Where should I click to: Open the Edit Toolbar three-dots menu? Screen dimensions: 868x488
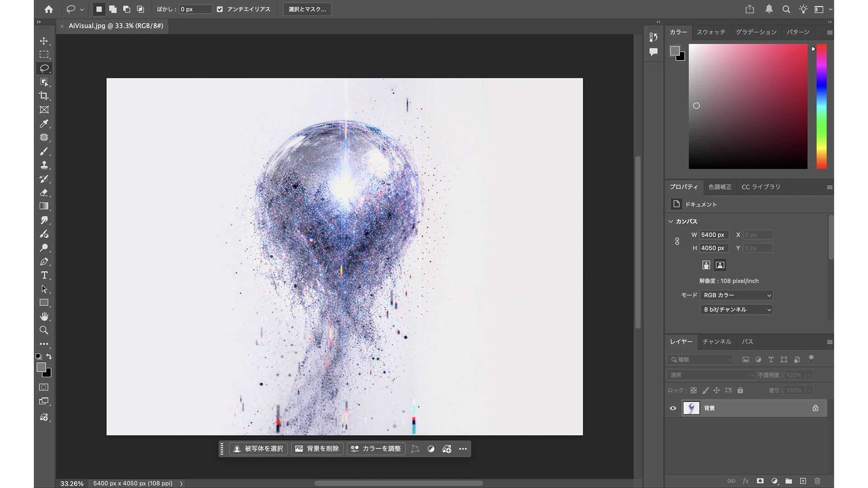tap(44, 344)
